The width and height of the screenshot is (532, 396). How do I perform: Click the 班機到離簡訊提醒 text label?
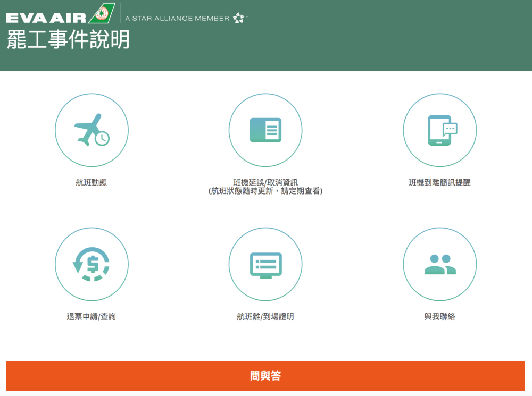tap(440, 182)
